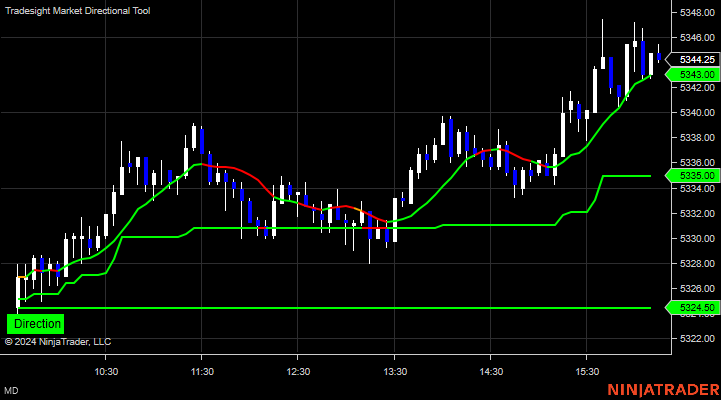The image size is (721, 400).
Task: Click the Tradesight Market Directional Tool label
Action: pos(78,11)
